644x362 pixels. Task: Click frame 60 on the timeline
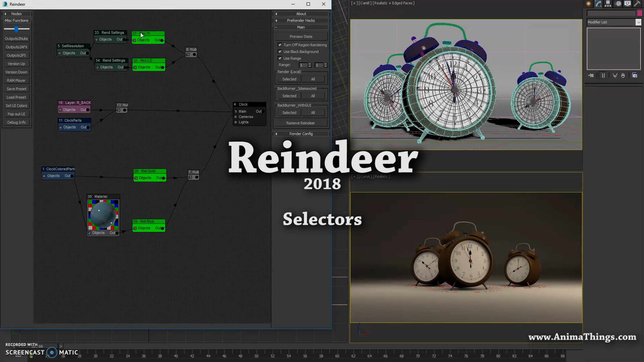[337, 356]
